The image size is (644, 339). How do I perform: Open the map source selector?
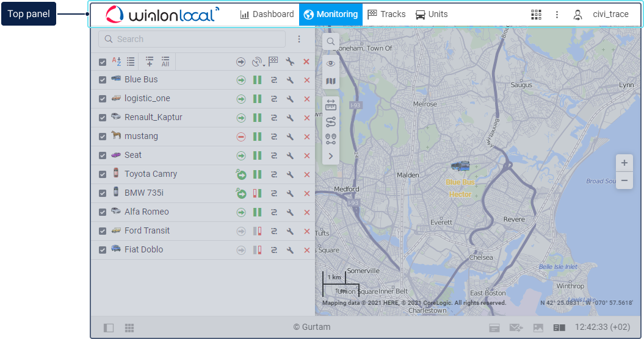pyautogui.click(x=331, y=81)
